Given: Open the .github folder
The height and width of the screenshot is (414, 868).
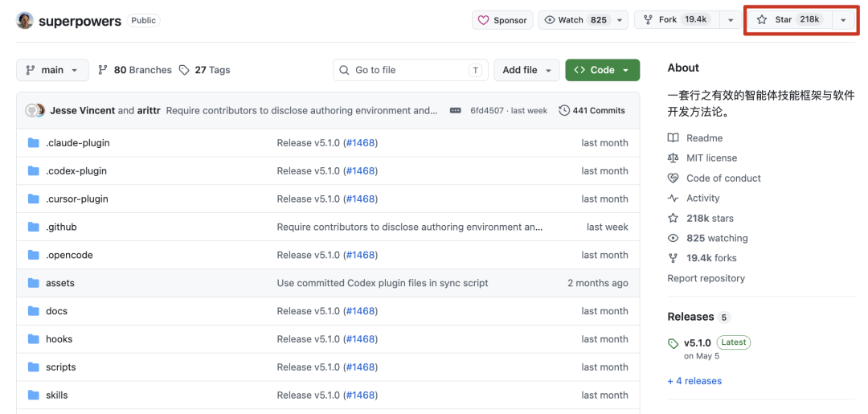Looking at the screenshot, I should pyautogui.click(x=61, y=227).
